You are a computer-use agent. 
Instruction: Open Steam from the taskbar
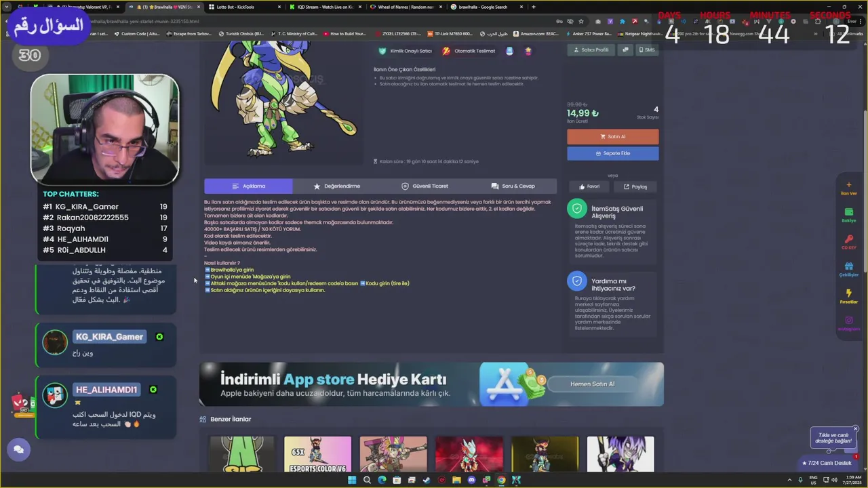pyautogui.click(x=427, y=481)
